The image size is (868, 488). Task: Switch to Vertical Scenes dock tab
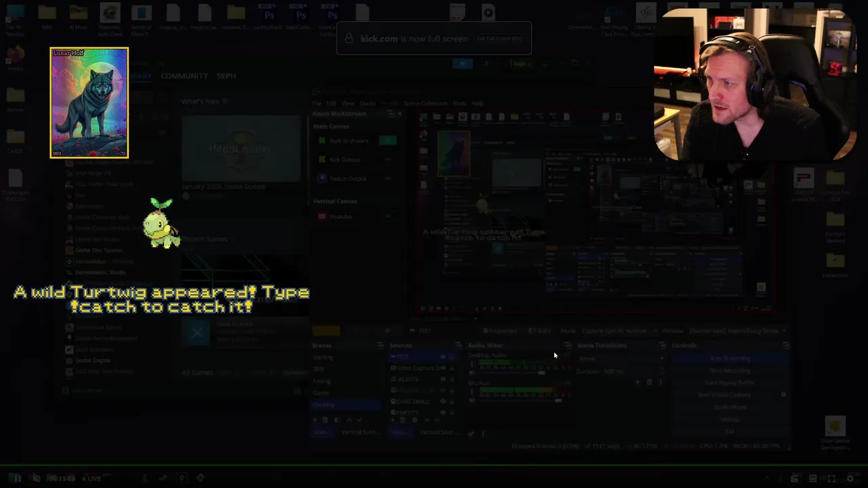[x=361, y=432]
